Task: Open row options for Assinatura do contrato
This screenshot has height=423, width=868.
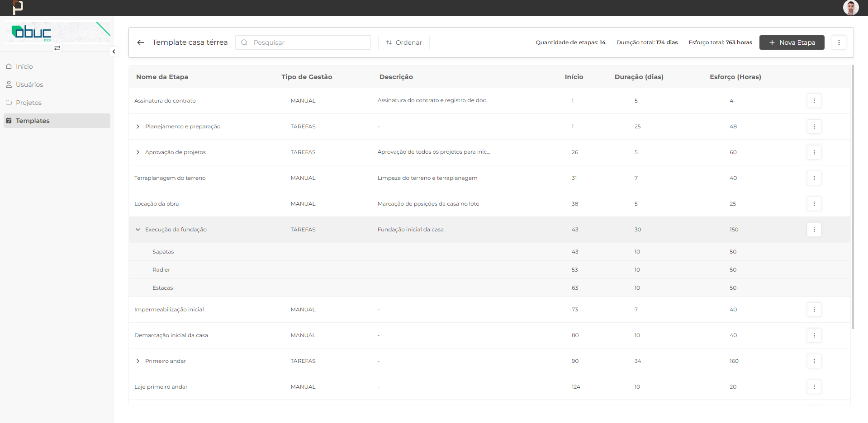Action: point(814,101)
